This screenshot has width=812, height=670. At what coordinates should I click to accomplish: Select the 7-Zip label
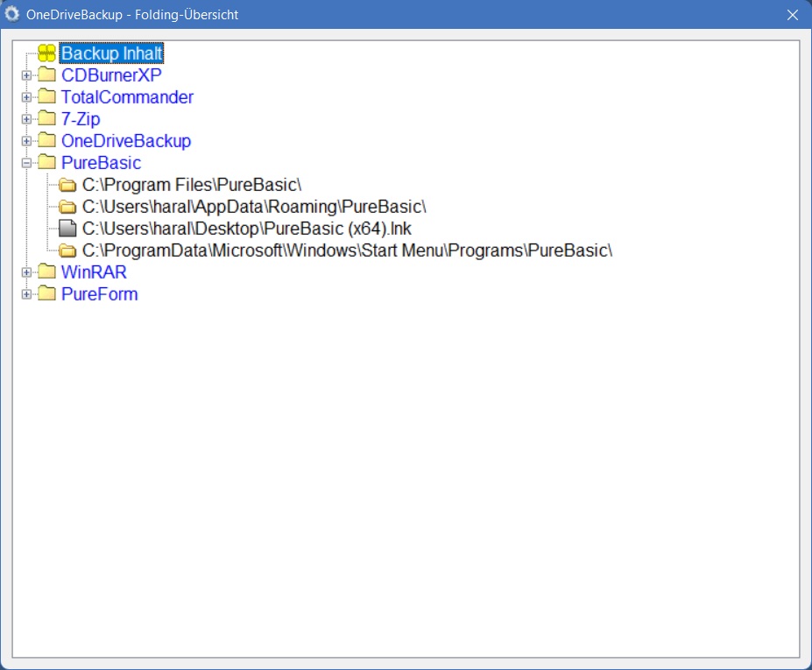81,119
